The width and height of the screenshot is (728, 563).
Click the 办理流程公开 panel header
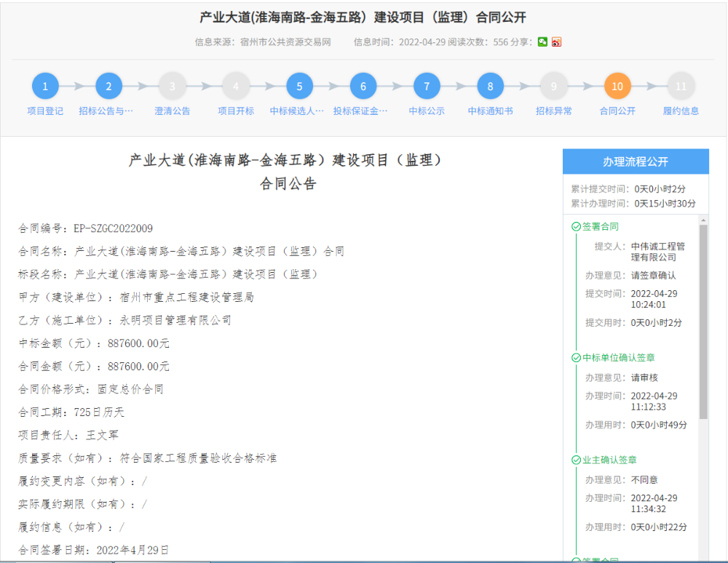click(636, 161)
